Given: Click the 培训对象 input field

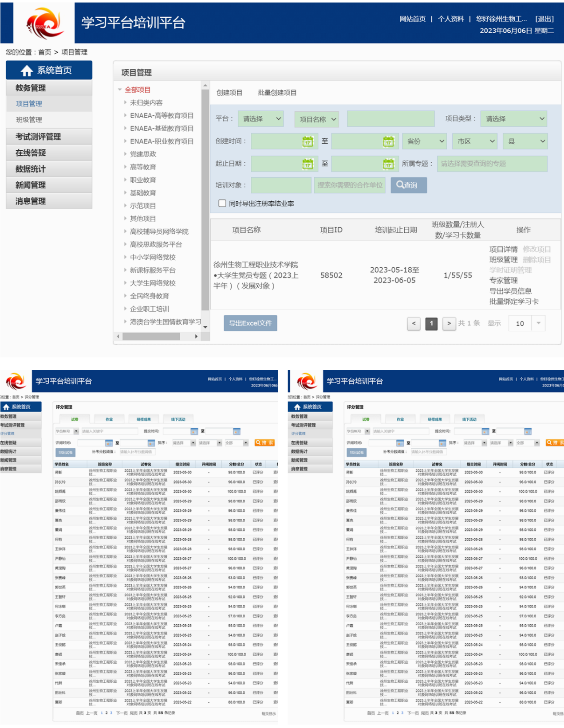Looking at the screenshot, I should coord(281,185).
